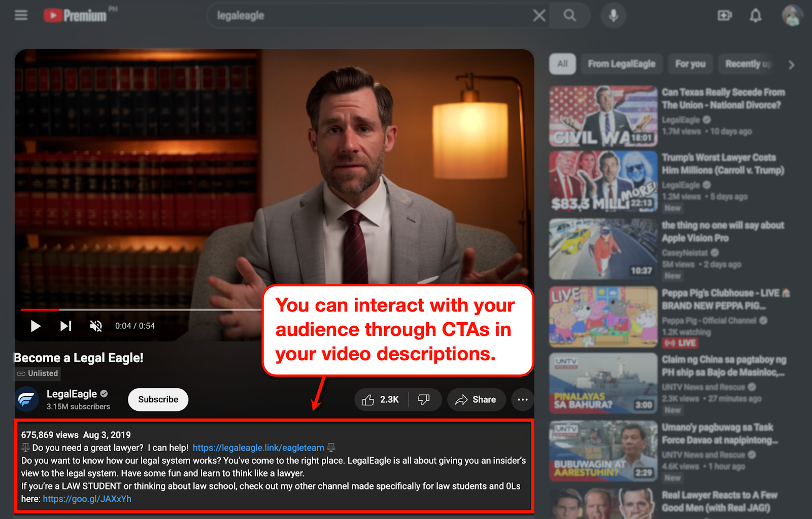This screenshot has width=812, height=519.
Task: Click the 675,869 views text
Action: click(50, 435)
